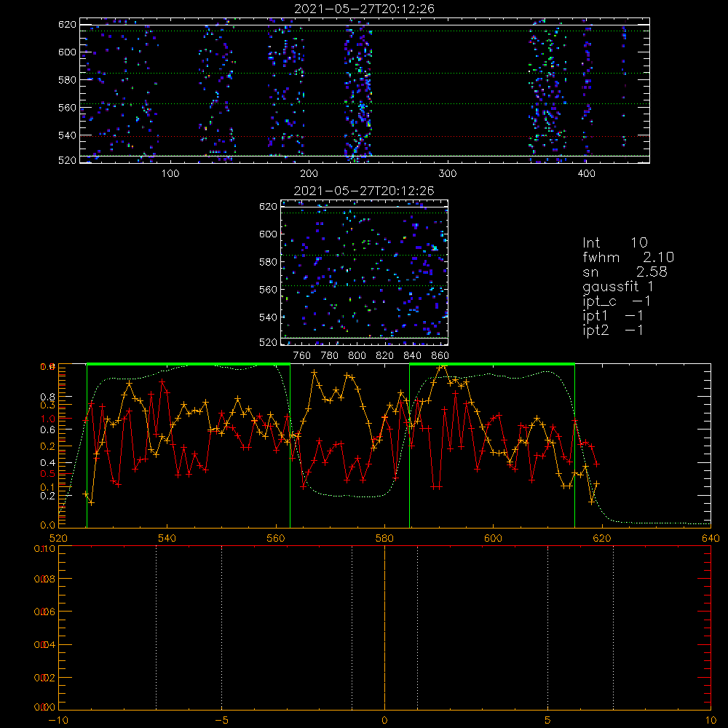Viewport: 728px width, 728px height.
Task: Click the '860' x-axis label of the small image
Action: point(440,356)
